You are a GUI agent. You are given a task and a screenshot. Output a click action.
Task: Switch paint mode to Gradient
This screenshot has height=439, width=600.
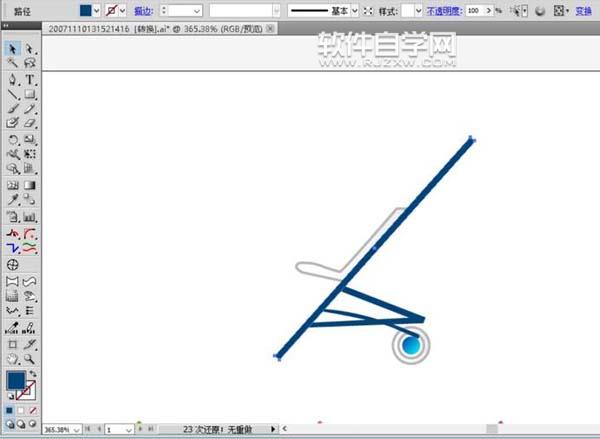[x=21, y=411]
